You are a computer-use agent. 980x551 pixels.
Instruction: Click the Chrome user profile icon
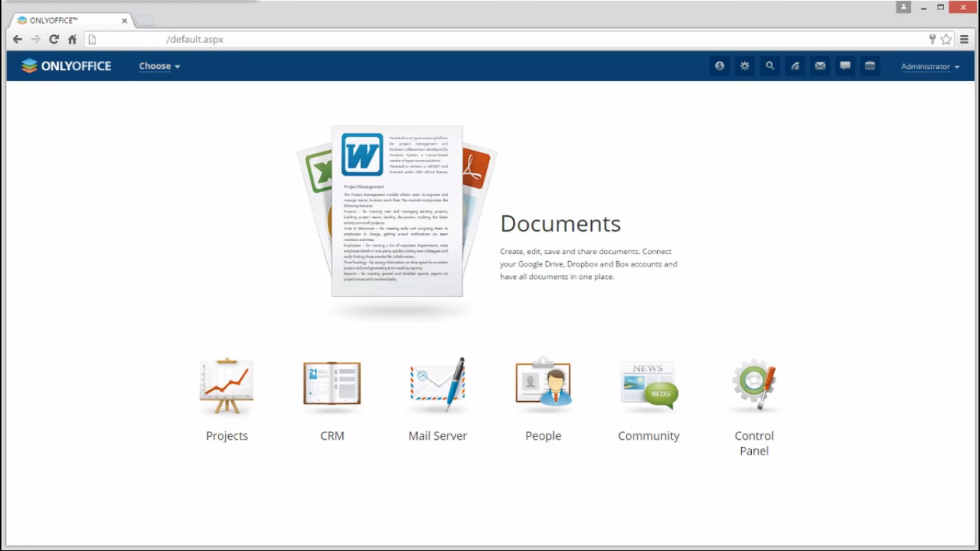(903, 7)
